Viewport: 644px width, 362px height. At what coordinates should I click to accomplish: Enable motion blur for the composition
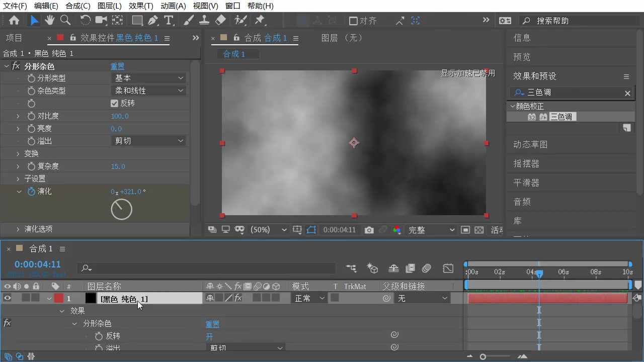pos(427,268)
